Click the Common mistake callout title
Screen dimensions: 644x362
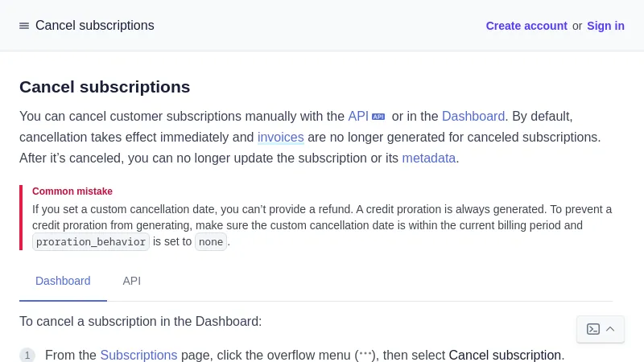point(72,191)
